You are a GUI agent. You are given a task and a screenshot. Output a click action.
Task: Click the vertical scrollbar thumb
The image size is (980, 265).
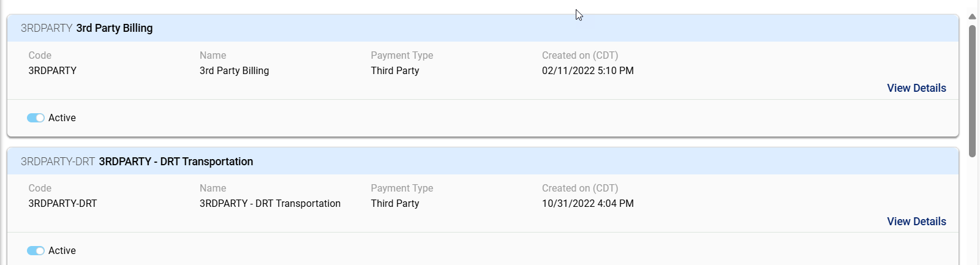click(x=972, y=92)
